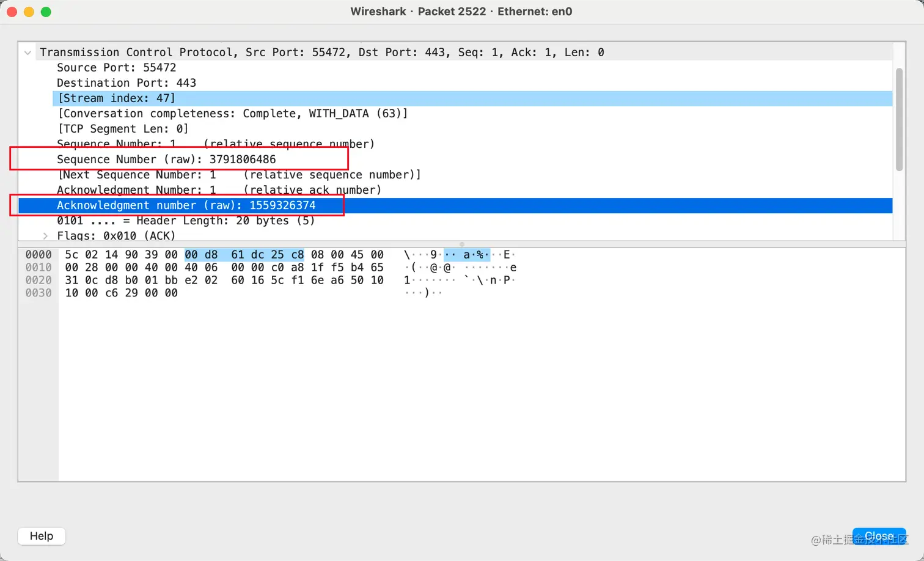924x561 pixels.
Task: Click the pane splitter handle dot
Action: click(462, 244)
